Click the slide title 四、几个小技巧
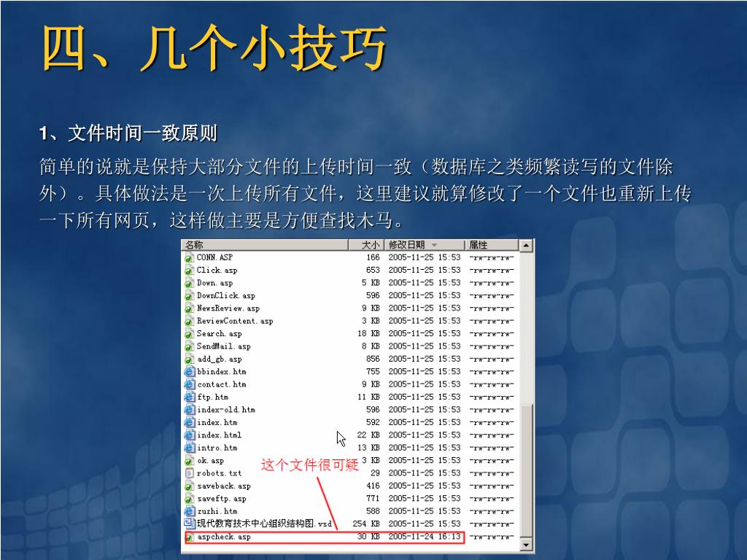 point(214,47)
